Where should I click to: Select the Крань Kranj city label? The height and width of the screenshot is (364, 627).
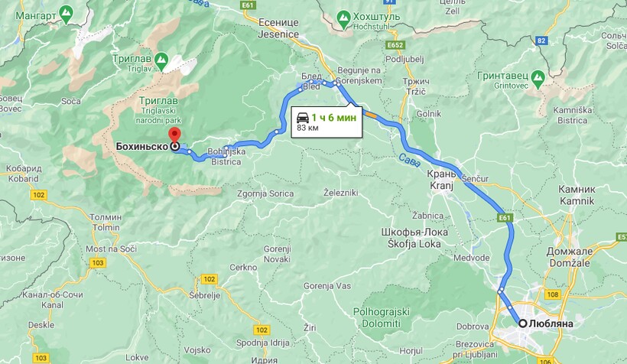click(x=441, y=180)
